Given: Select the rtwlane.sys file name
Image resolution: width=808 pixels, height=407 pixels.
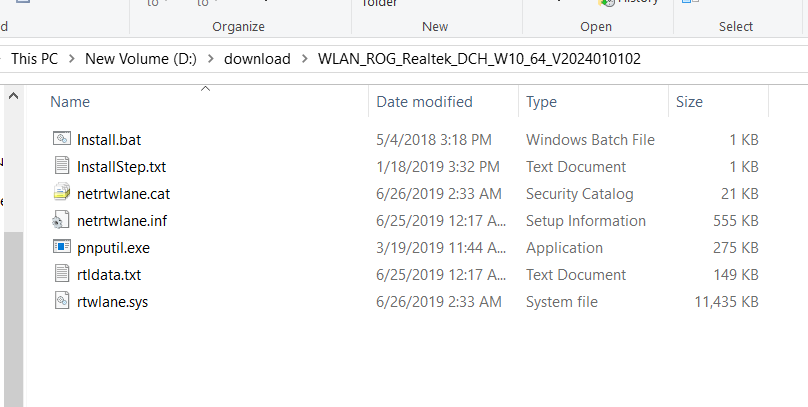Looking at the screenshot, I should click(x=112, y=301).
